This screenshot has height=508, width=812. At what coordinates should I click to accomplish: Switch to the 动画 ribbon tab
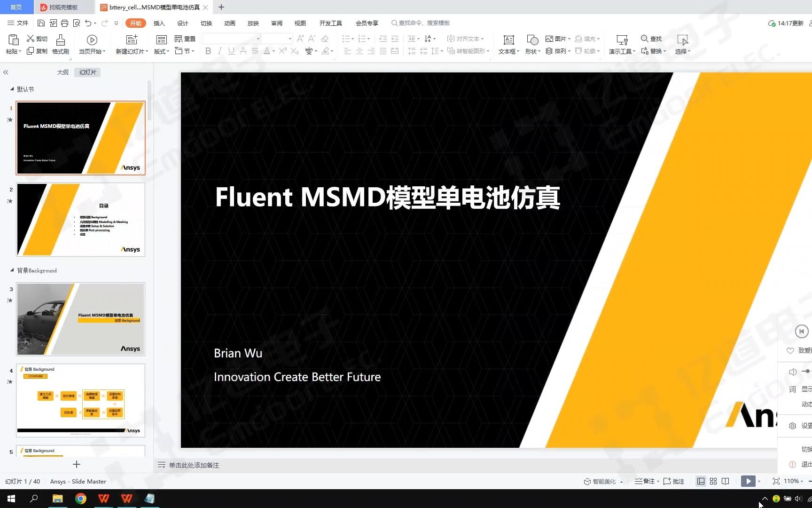229,23
